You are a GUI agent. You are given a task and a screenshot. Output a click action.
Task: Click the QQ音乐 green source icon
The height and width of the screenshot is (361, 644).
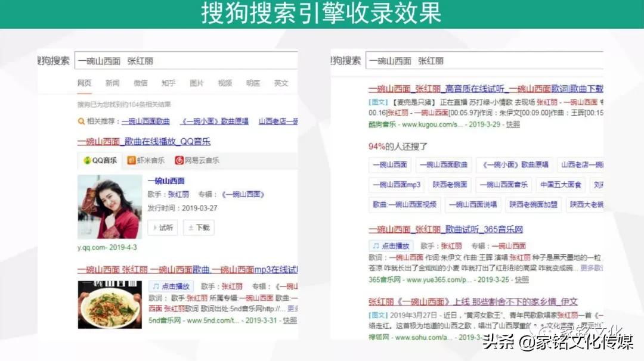coord(86,160)
